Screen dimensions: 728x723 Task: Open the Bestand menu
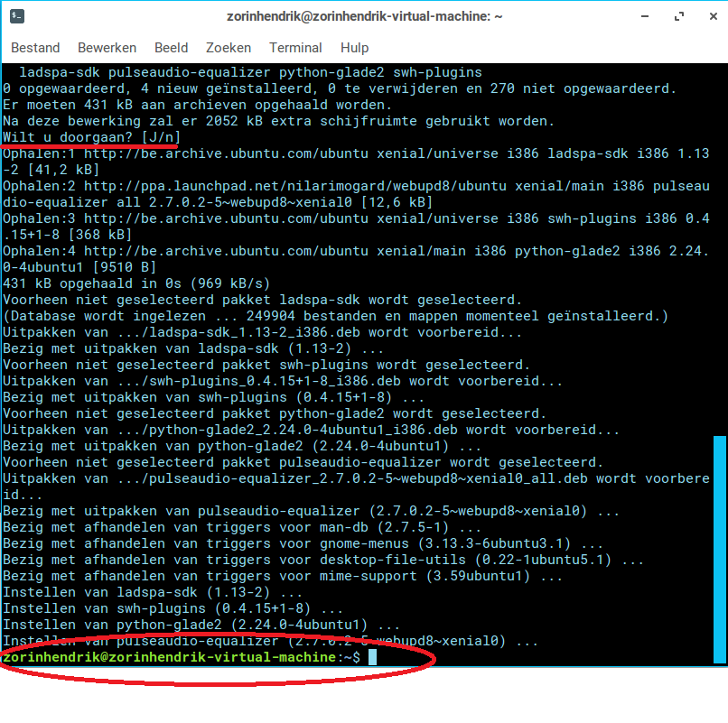(35, 48)
